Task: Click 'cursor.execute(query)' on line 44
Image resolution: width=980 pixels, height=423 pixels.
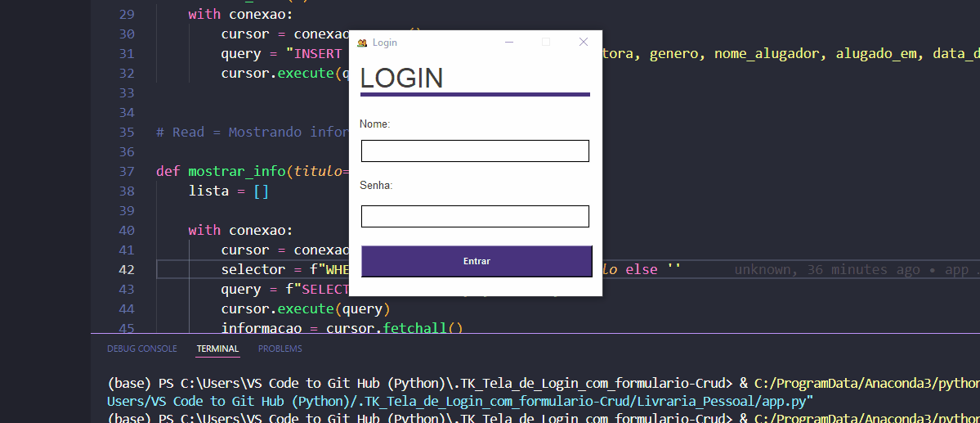Action: (x=305, y=309)
